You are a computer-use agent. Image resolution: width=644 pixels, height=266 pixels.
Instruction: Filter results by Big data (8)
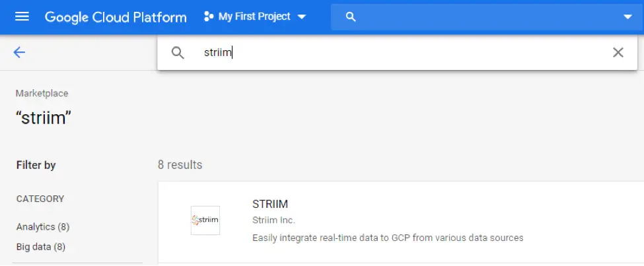[41, 247]
